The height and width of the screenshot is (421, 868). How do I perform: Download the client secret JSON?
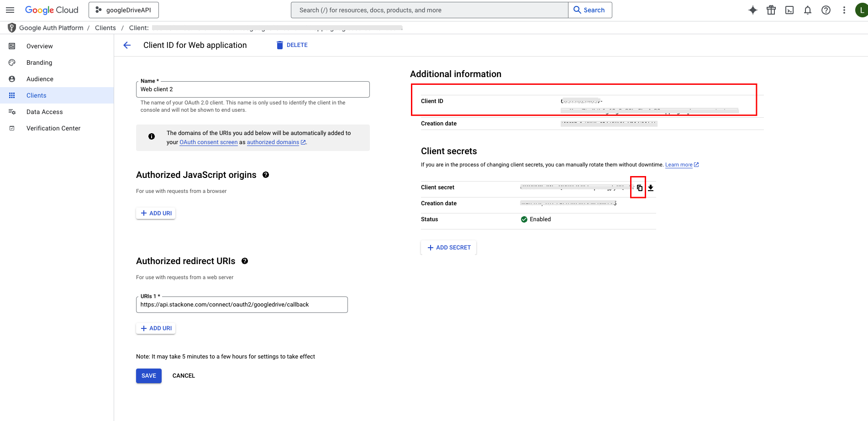[651, 188]
